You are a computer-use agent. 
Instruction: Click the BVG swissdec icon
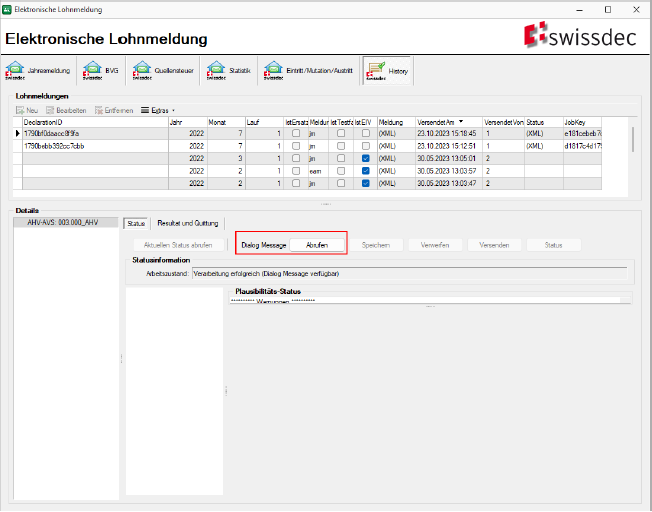pos(93,71)
